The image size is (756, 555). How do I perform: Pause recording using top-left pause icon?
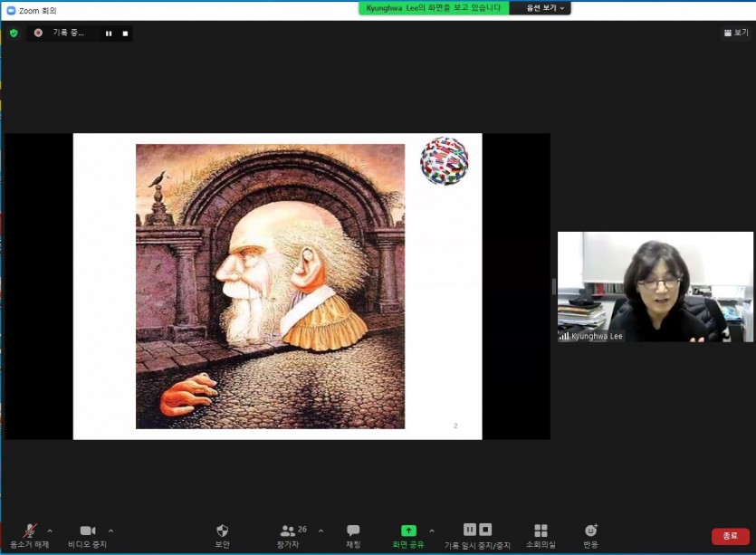pyautogui.click(x=109, y=33)
